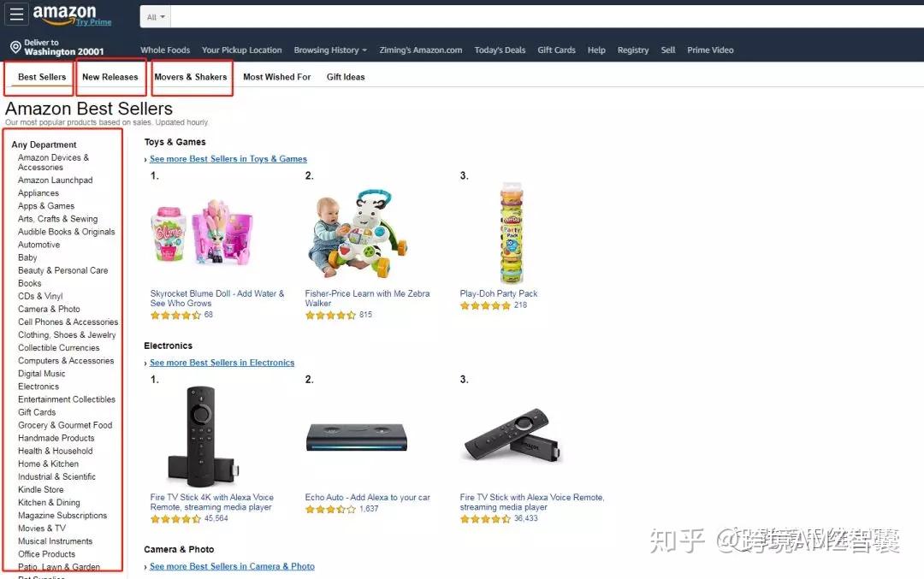Click the Fire TV Stick 4K image
924x579 pixels.
click(x=201, y=436)
